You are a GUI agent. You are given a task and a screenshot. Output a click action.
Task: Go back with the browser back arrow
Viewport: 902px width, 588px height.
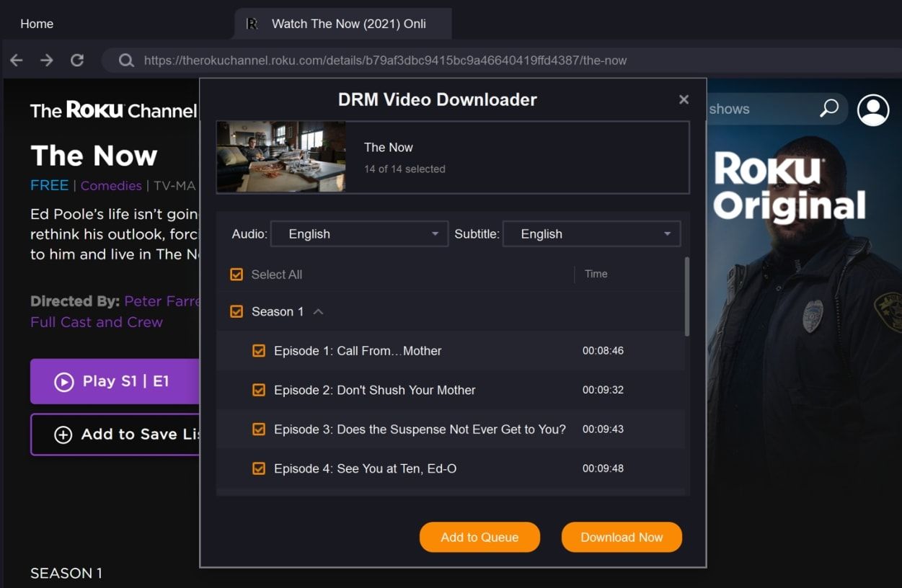(x=17, y=61)
